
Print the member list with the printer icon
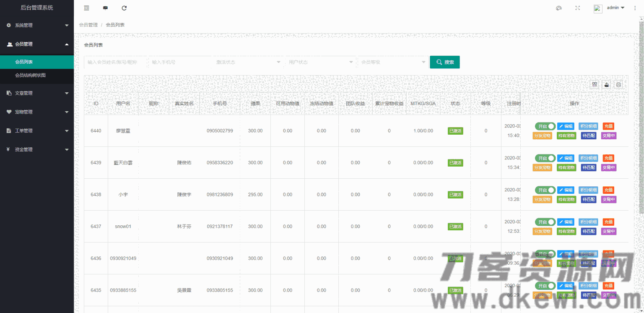[618, 84]
